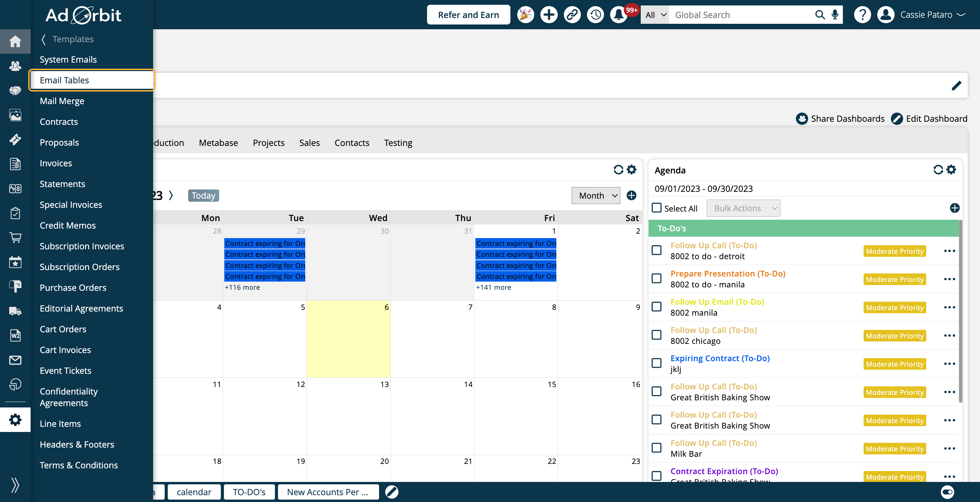The image size is (980, 502).
Task: Open Agenda widget settings gear
Action: click(951, 170)
